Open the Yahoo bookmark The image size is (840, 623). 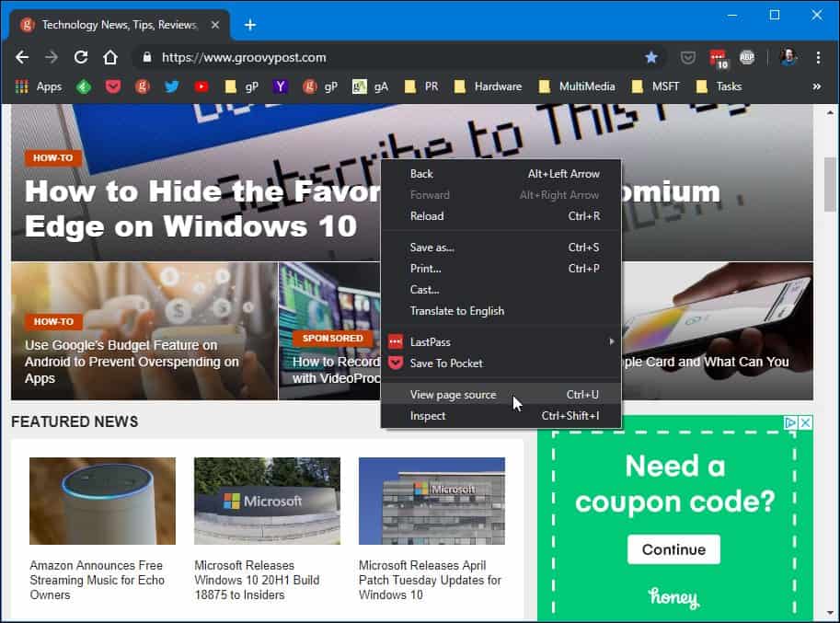(x=281, y=87)
